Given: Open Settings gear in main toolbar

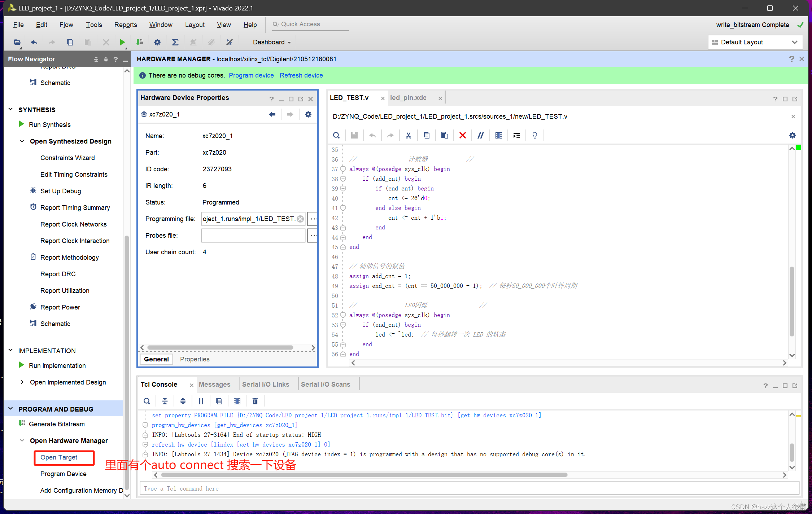Looking at the screenshot, I should pos(157,42).
